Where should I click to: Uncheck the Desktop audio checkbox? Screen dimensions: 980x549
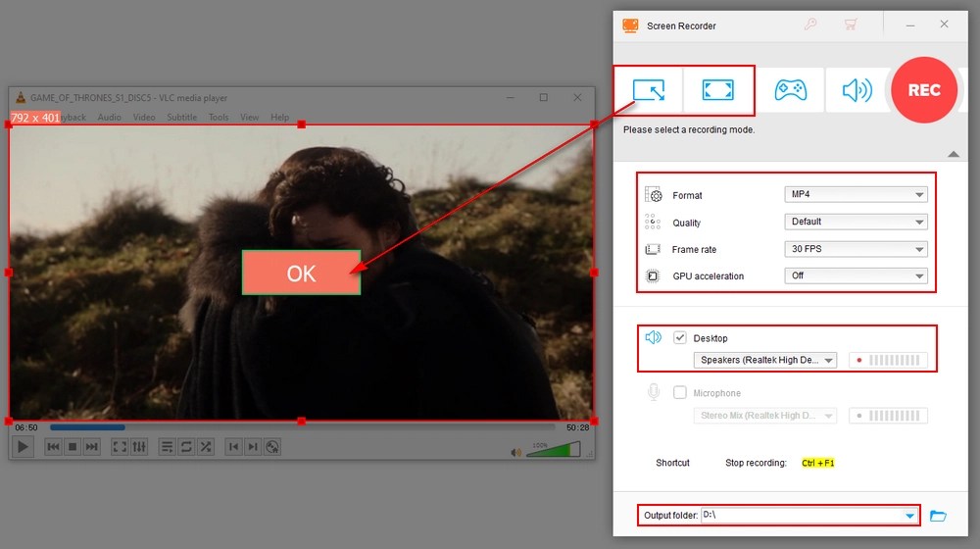680,337
